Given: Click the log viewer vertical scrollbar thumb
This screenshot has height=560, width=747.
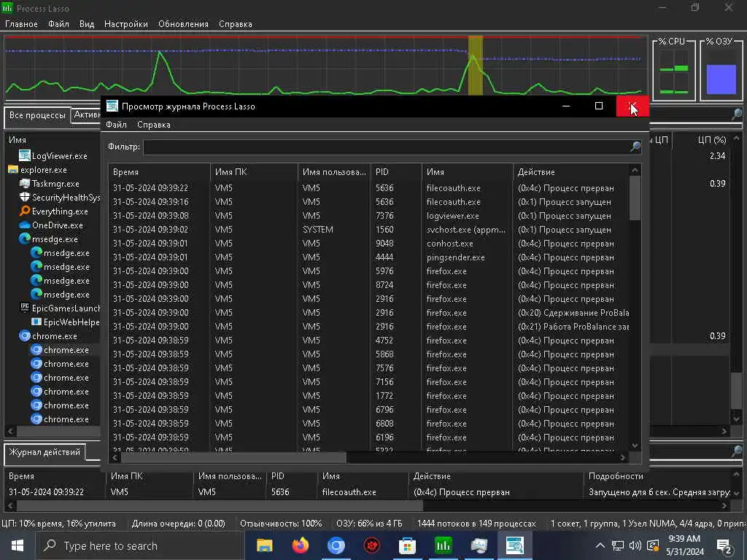Looking at the screenshot, I should [635, 198].
